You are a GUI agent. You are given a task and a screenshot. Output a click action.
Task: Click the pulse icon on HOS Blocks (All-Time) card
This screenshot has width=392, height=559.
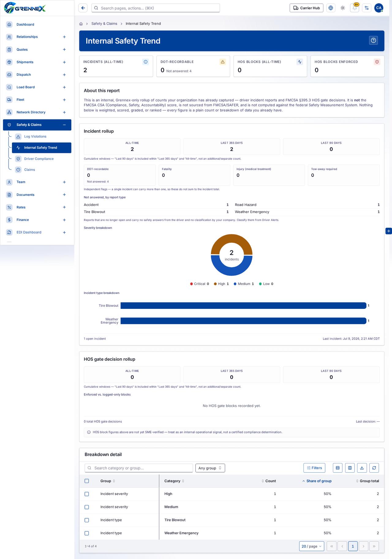tap(300, 62)
